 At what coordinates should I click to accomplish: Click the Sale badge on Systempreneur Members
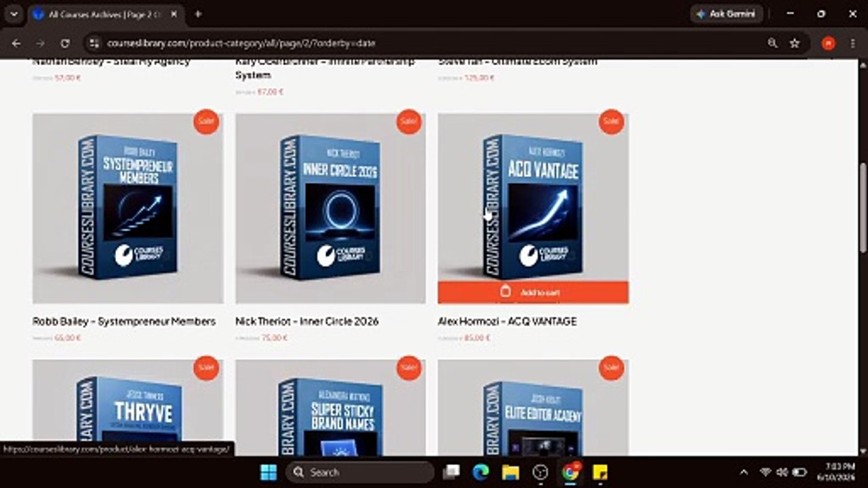pyautogui.click(x=206, y=122)
